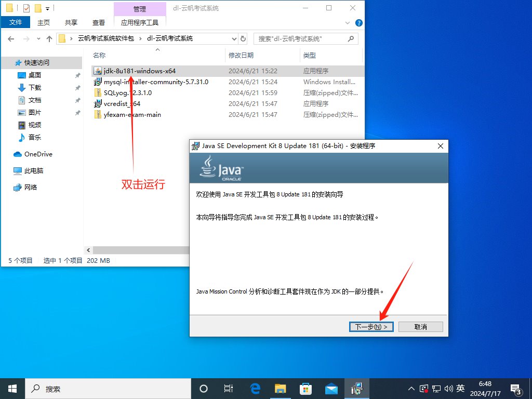Image resolution: width=532 pixels, height=399 pixels.
Task: Select the SQLyog zipped archive icon
Action: 98,93
